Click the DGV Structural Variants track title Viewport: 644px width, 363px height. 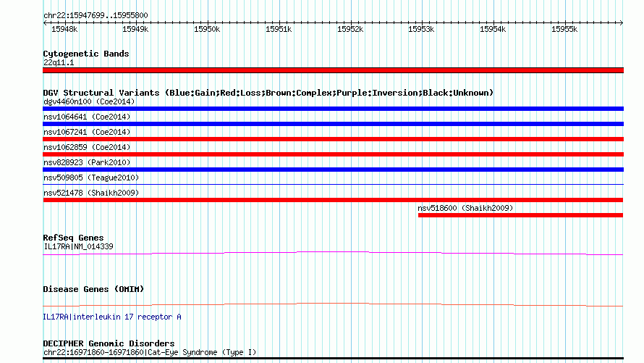point(268,93)
